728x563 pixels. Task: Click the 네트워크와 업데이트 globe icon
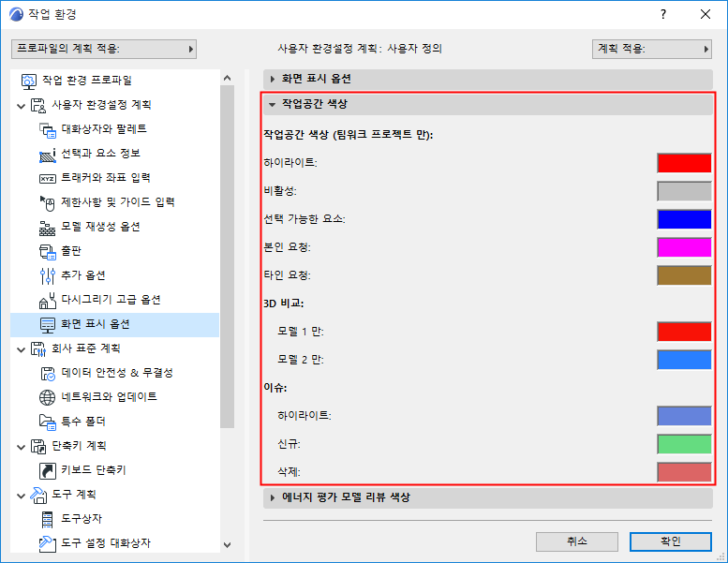48,397
